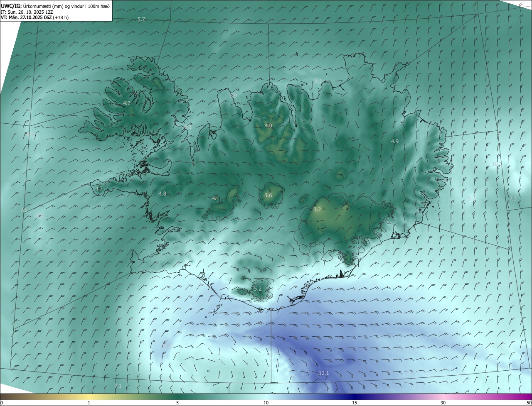
Task: Click the 4.2 value over the Westfjords
Action: [127, 103]
